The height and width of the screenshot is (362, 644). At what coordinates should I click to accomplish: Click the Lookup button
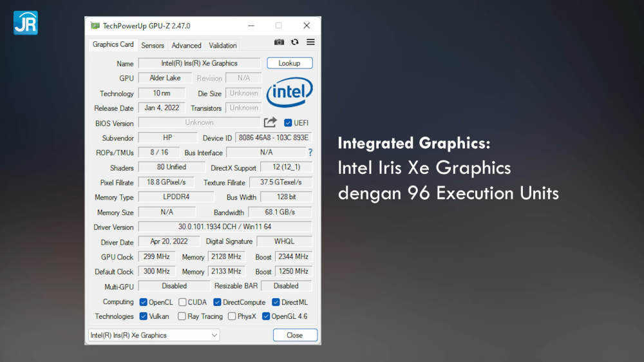(x=289, y=63)
